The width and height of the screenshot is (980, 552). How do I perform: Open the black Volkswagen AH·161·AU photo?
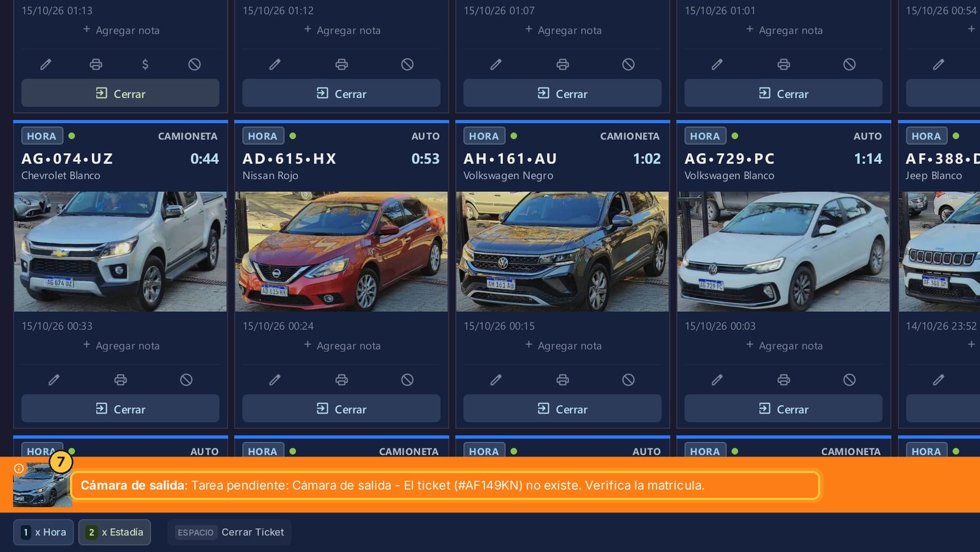tap(562, 252)
